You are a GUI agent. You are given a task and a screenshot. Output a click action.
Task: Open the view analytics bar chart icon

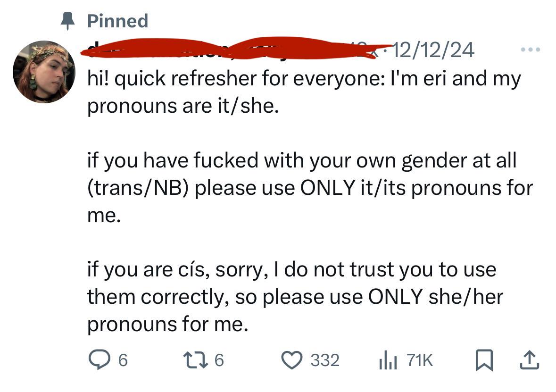[x=388, y=360]
